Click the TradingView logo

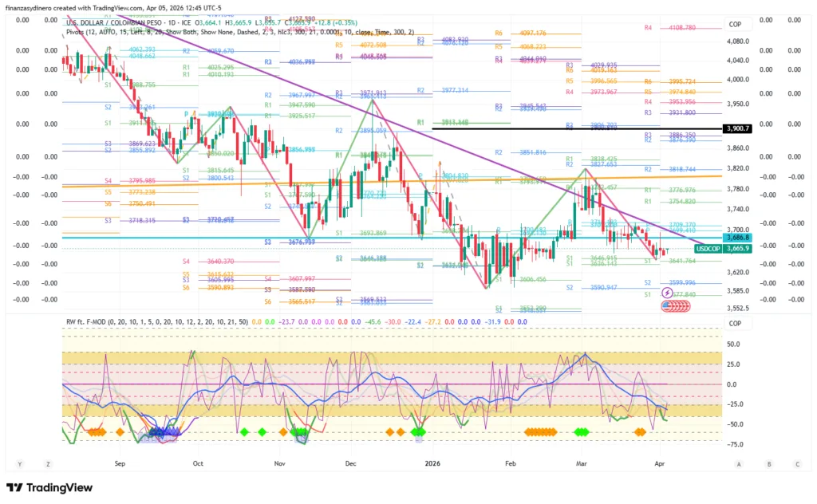click(49, 487)
